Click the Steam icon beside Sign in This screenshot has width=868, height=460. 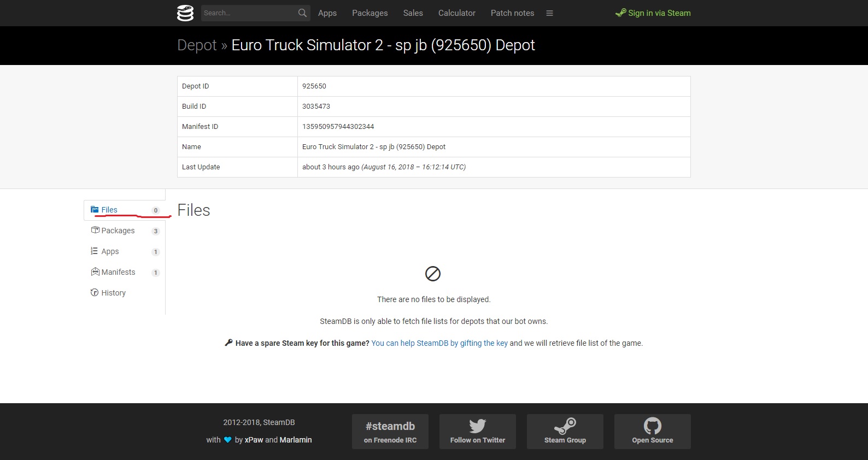pos(620,13)
